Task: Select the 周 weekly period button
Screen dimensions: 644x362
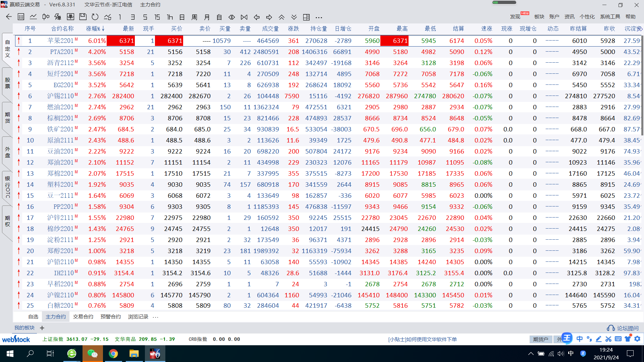Action: point(194,17)
